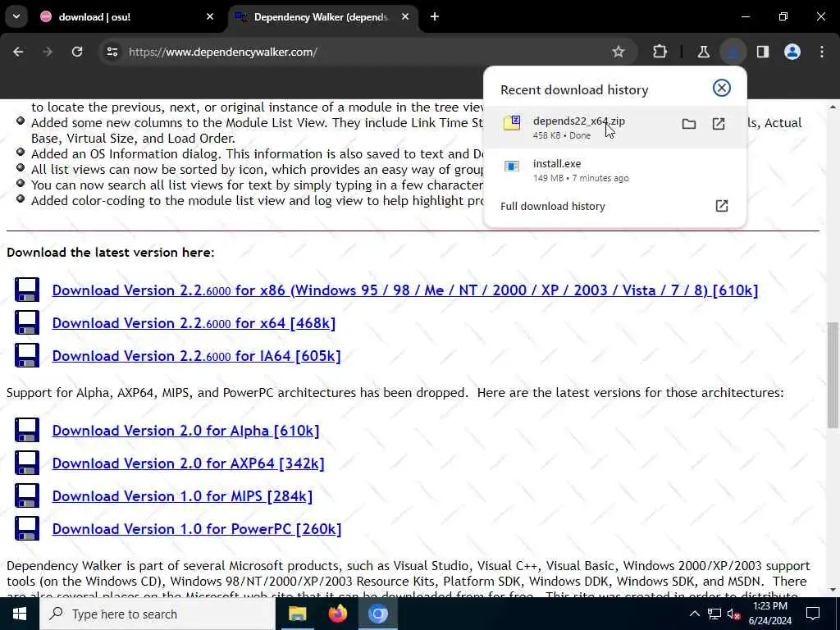The image size is (840, 630).
Task: Click the page vertical scrollbar thumb
Action: [833, 374]
